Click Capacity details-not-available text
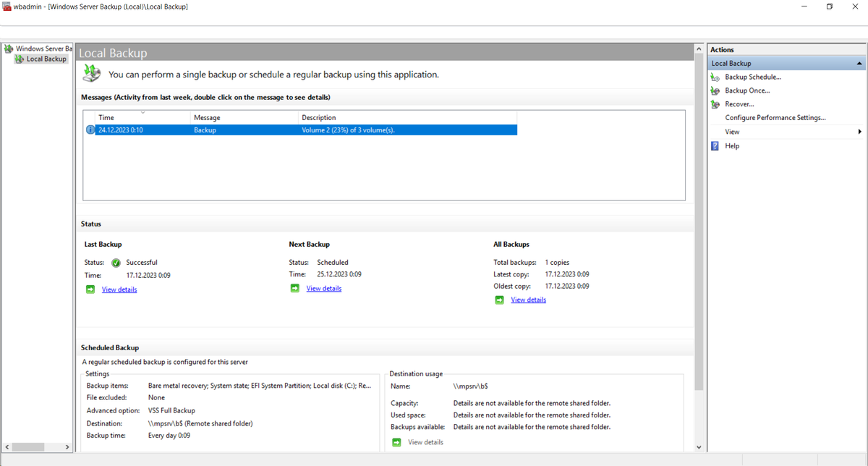 532,403
